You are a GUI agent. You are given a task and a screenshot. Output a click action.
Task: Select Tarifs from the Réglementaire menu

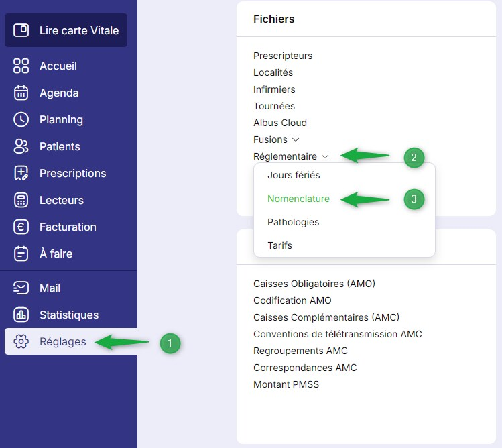[x=279, y=245]
